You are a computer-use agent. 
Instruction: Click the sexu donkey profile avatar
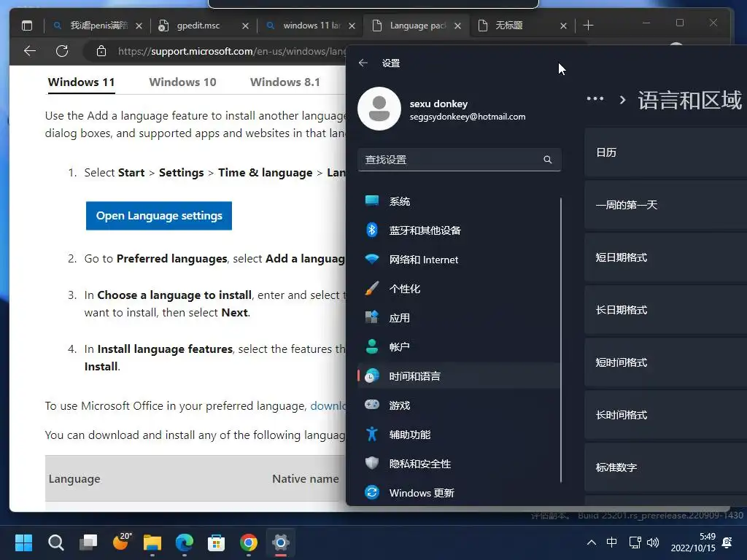(x=379, y=109)
